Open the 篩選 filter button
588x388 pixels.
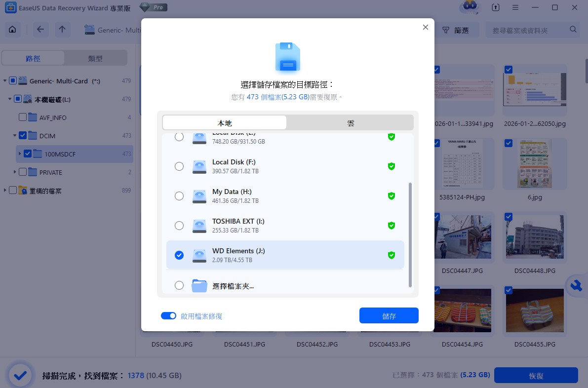pos(456,30)
